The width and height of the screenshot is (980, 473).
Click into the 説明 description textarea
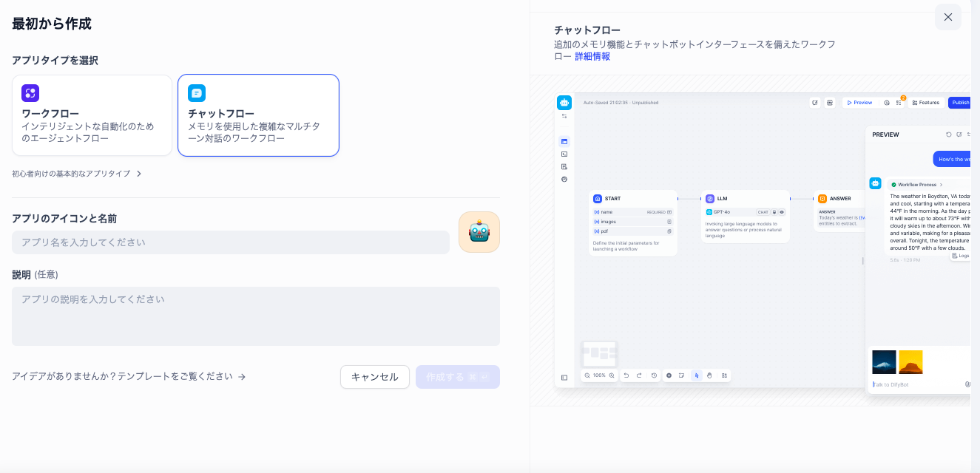255,316
